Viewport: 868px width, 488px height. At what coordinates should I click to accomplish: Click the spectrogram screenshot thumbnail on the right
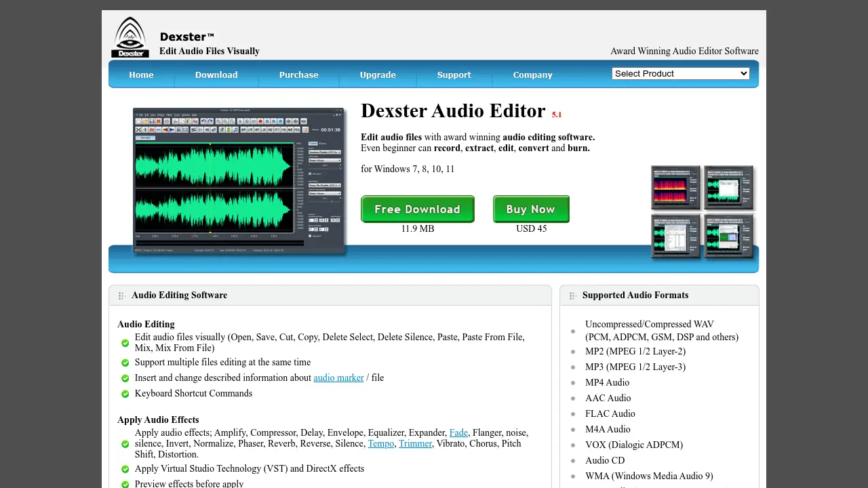tap(675, 188)
